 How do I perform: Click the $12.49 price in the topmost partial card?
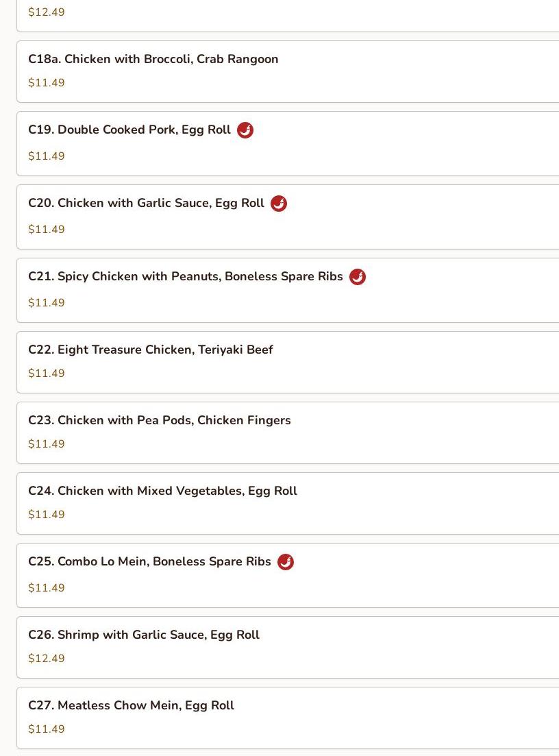point(47,12)
